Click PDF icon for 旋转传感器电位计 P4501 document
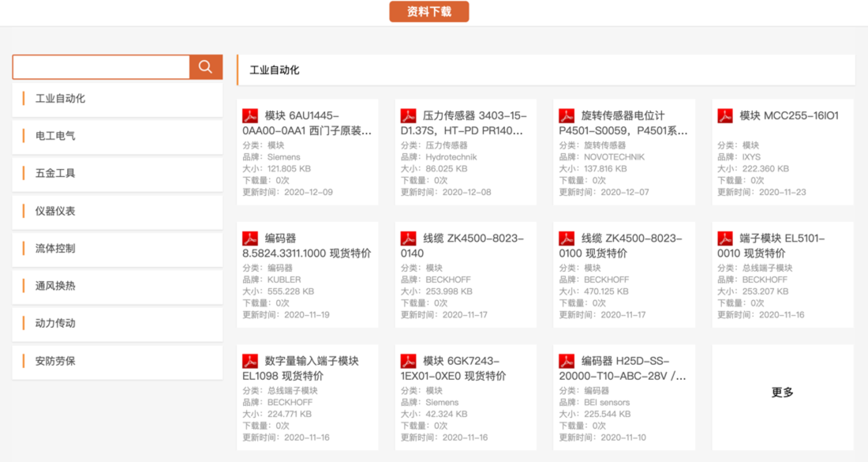 point(567,116)
